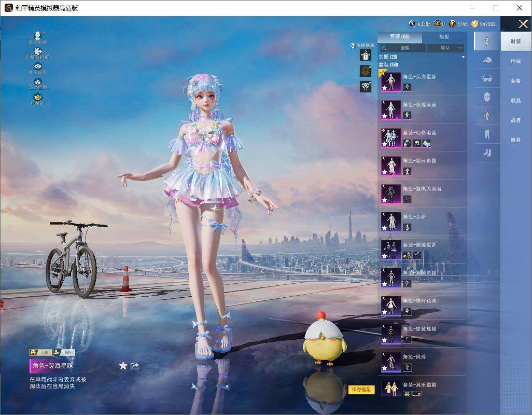Image resolution: width=532 pixels, height=415 pixels.
Task: Click the body part icon under 角色-荧海星豚
Action: coord(407,87)
